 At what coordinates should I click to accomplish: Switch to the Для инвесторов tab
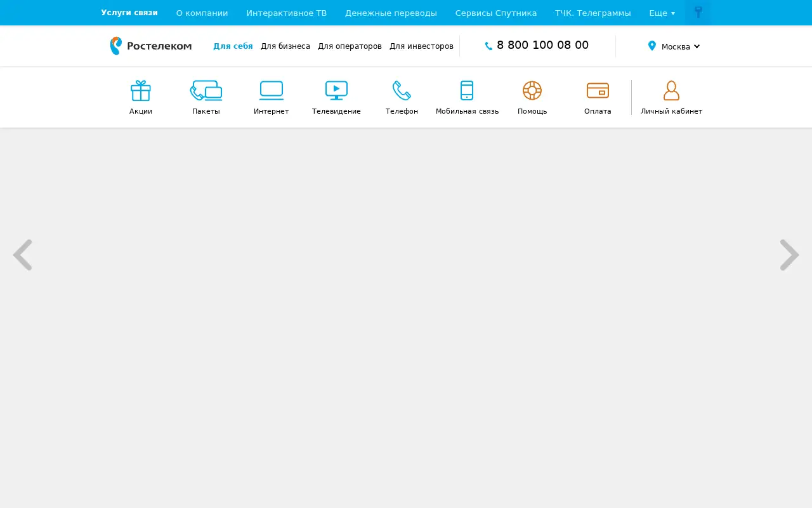coord(421,46)
